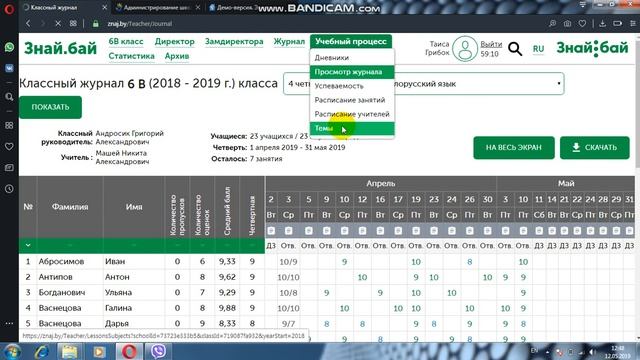640x360 pixels.
Task: Go to the Статистика section
Action: (x=131, y=56)
